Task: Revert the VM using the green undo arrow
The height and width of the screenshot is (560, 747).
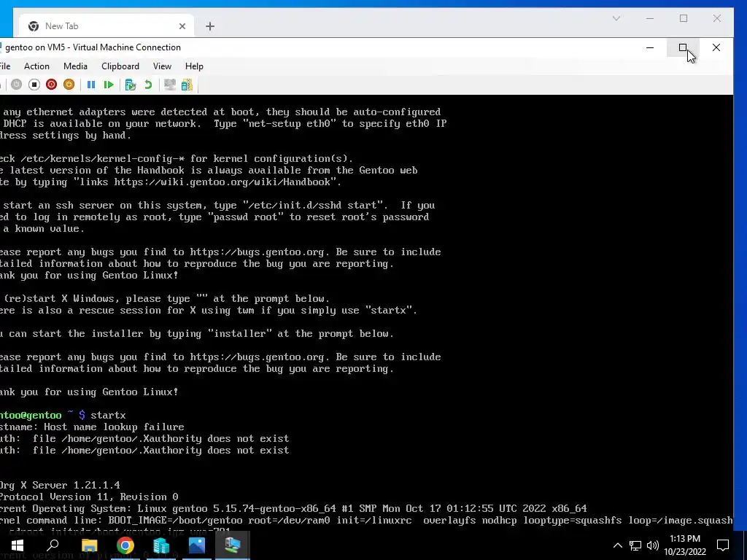Action: 148,85
